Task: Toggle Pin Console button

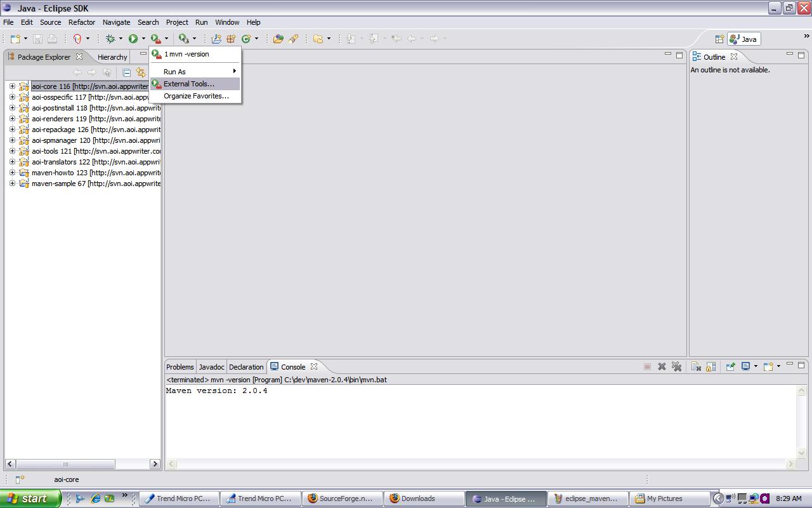Action: [x=730, y=366]
